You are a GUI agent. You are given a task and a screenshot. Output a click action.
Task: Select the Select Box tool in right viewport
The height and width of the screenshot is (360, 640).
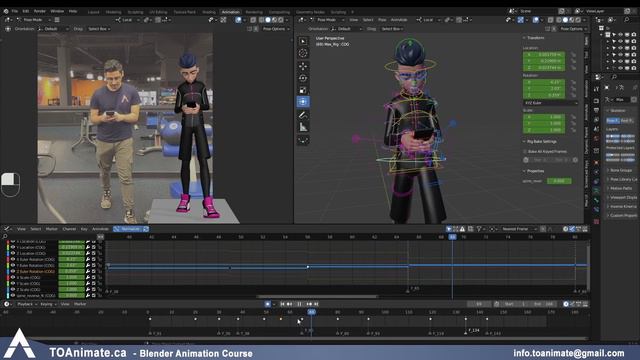(x=303, y=41)
